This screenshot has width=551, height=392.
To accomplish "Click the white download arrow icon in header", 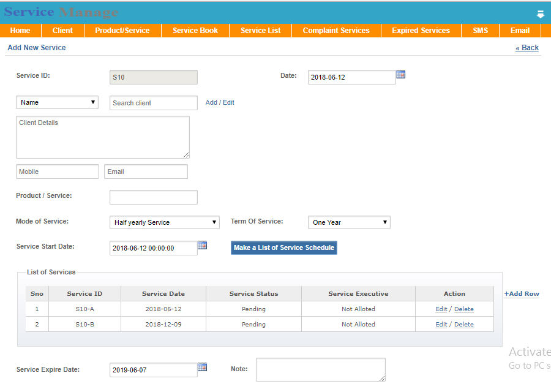I will click(x=541, y=14).
